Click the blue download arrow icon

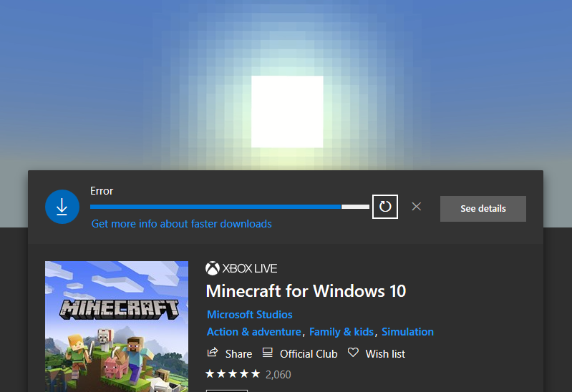pos(62,207)
